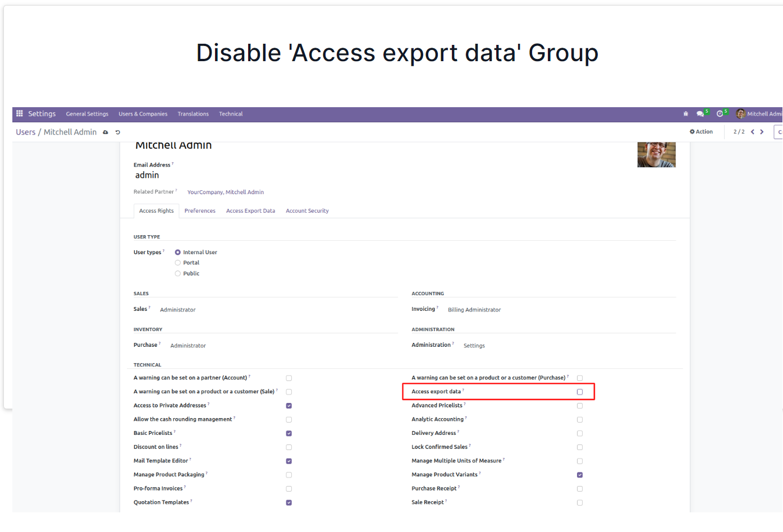This screenshot has height=532, width=783.
Task: Open the apps grid menu icon
Action: (x=20, y=113)
